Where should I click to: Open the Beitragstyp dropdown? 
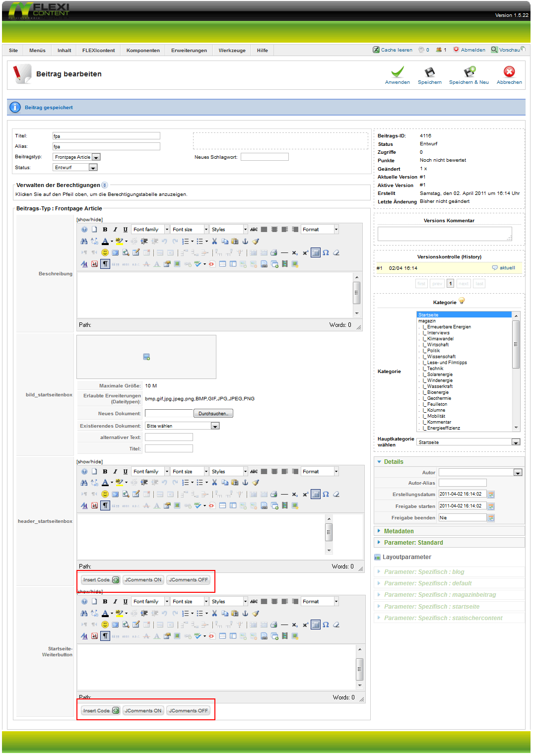96,157
